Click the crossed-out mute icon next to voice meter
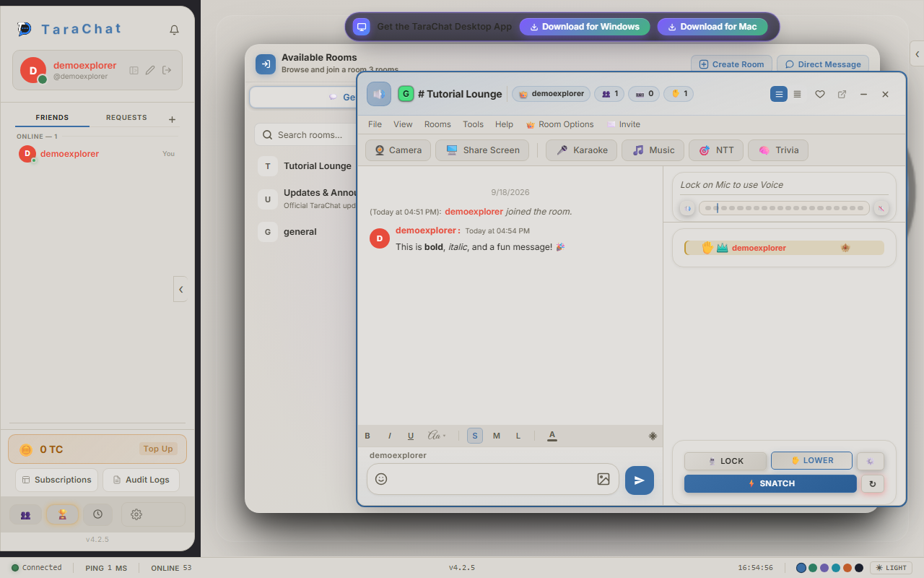Image resolution: width=924 pixels, height=578 pixels. [x=881, y=208]
